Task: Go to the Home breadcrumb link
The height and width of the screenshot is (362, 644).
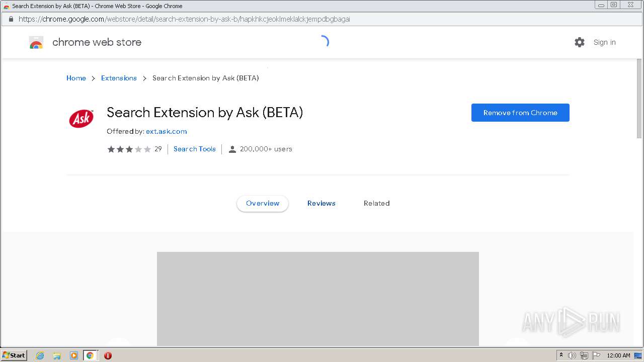Action: pos(76,78)
